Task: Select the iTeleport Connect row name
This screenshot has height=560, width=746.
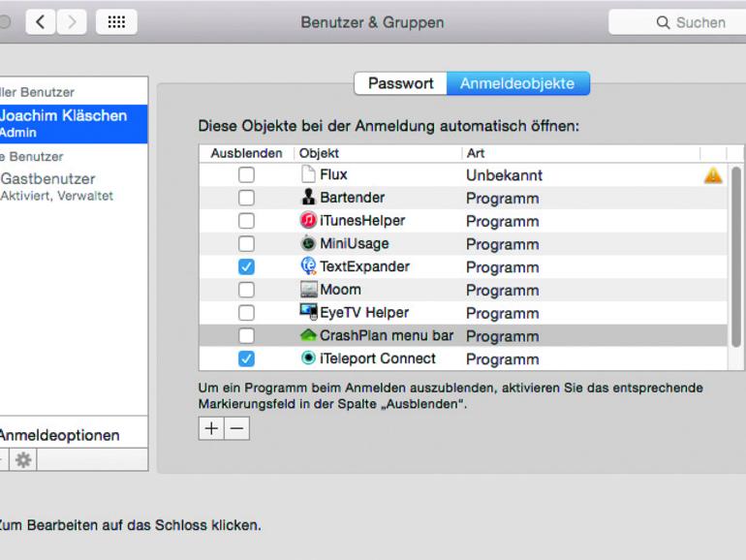Action: click(378, 358)
